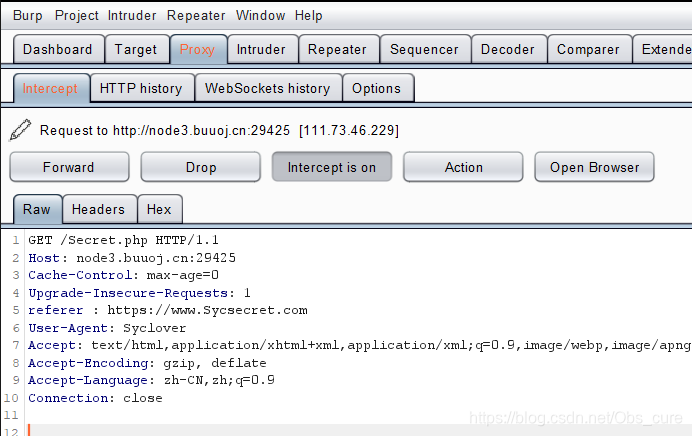
Task: Switch to the Dashboard tab
Action: [x=57, y=49]
